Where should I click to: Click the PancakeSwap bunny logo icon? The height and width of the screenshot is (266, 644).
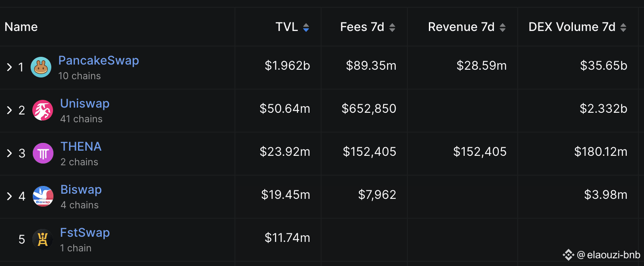click(x=41, y=68)
